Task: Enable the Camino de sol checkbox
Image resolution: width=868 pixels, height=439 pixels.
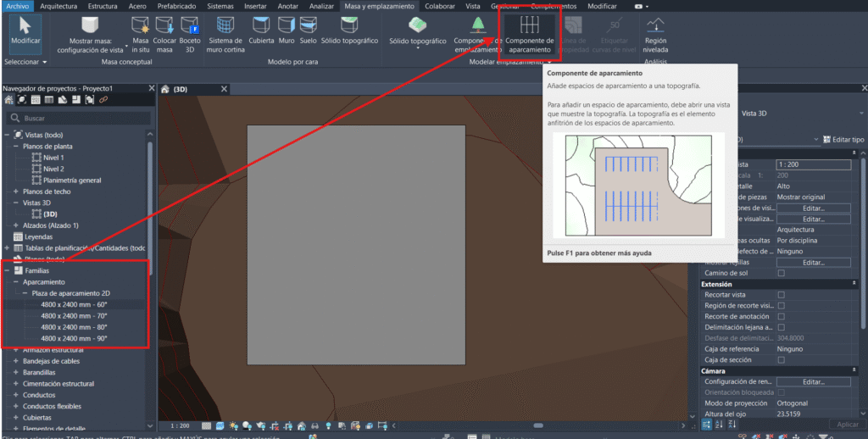Action: point(781,274)
